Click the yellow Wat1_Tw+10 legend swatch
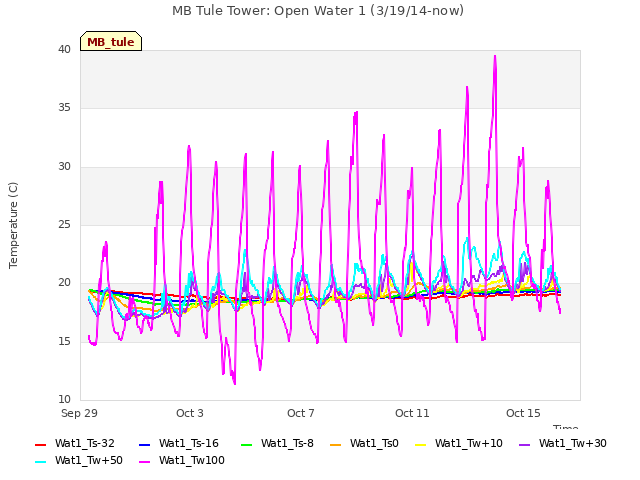640x480 pixels. click(x=420, y=444)
